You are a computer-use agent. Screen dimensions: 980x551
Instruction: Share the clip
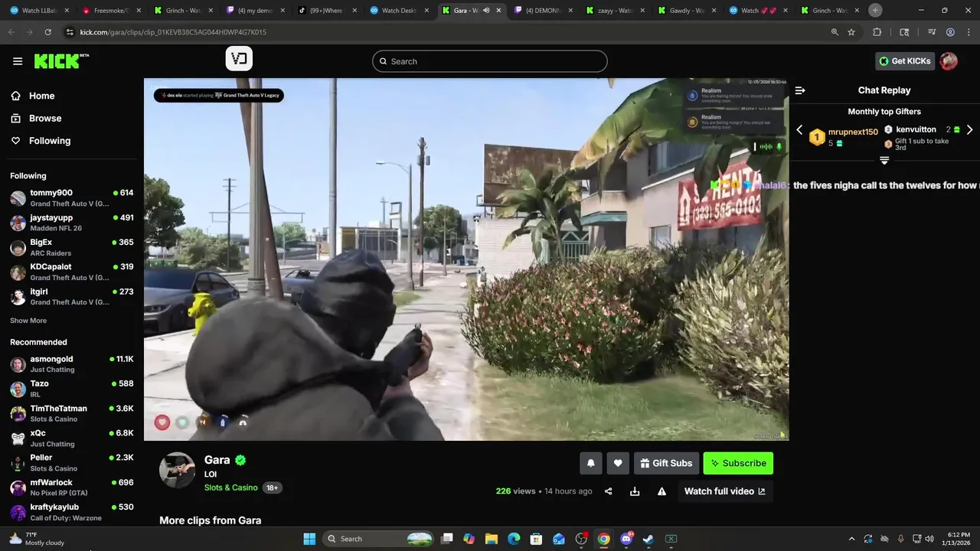pos(609,491)
